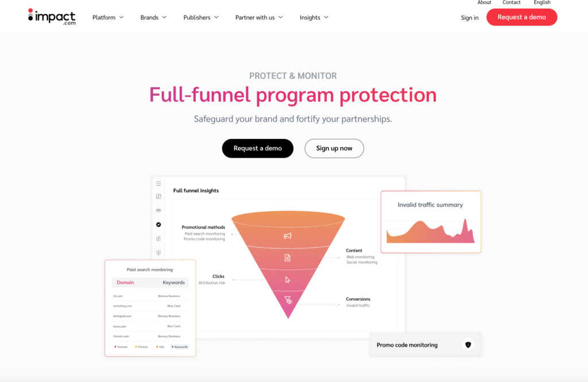
Task: Click shield icon on Promo code monitoring card
Action: pyautogui.click(x=468, y=345)
